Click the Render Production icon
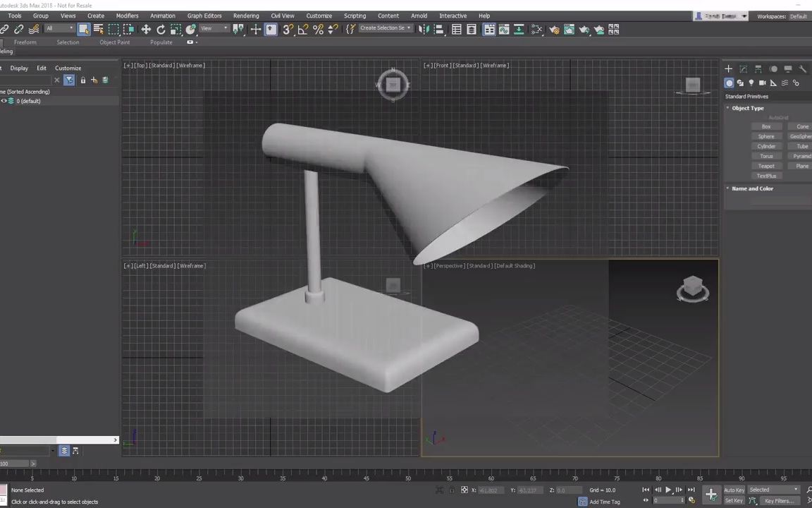Viewport: 812px width, 508px height. pyautogui.click(x=584, y=29)
